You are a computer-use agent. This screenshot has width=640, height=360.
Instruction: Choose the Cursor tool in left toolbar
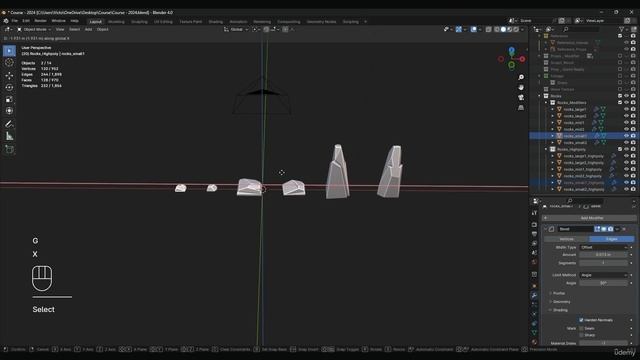[x=9, y=62]
